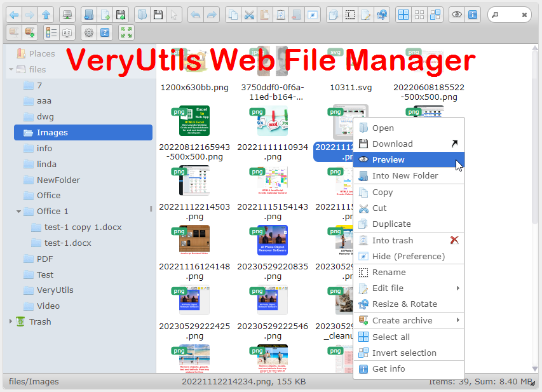542x392 pixels.
Task: Click the arrow icon beside Download entry
Action: [x=454, y=144]
